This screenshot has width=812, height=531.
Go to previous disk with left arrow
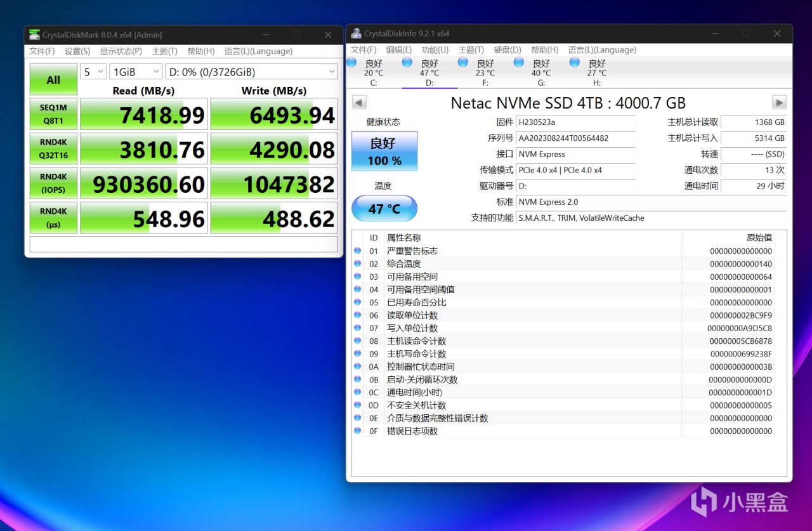click(359, 102)
